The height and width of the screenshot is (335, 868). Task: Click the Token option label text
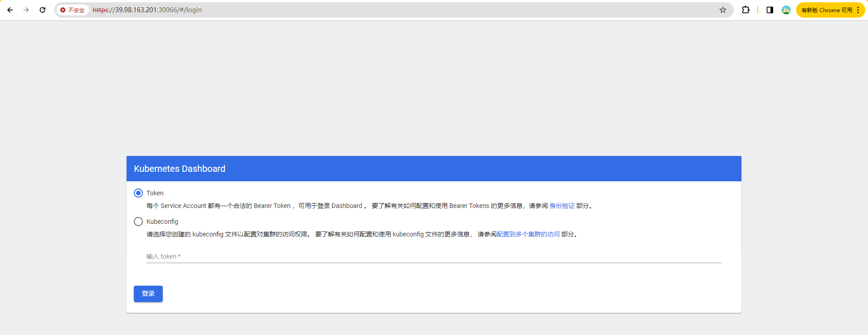click(x=155, y=193)
